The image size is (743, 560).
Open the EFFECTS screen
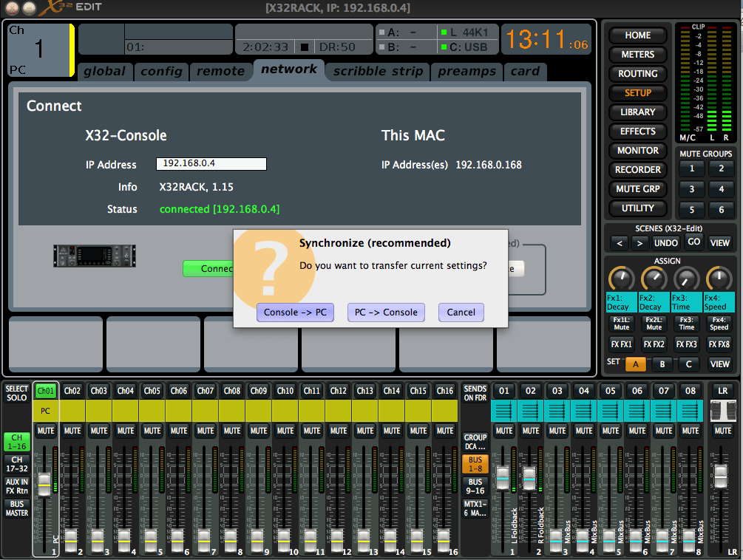pyautogui.click(x=638, y=131)
